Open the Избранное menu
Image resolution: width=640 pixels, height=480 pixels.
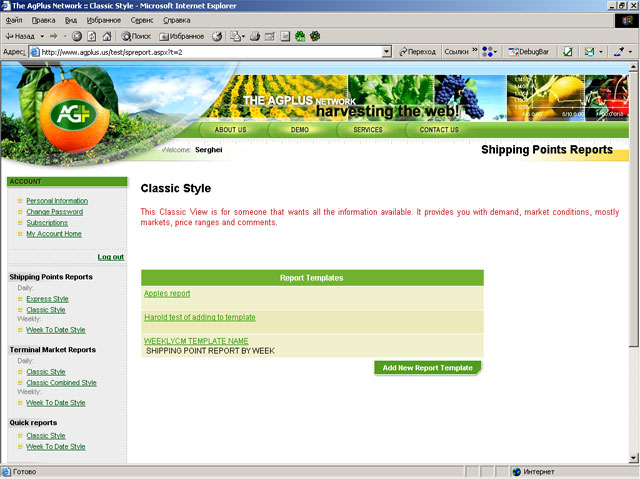(104, 20)
